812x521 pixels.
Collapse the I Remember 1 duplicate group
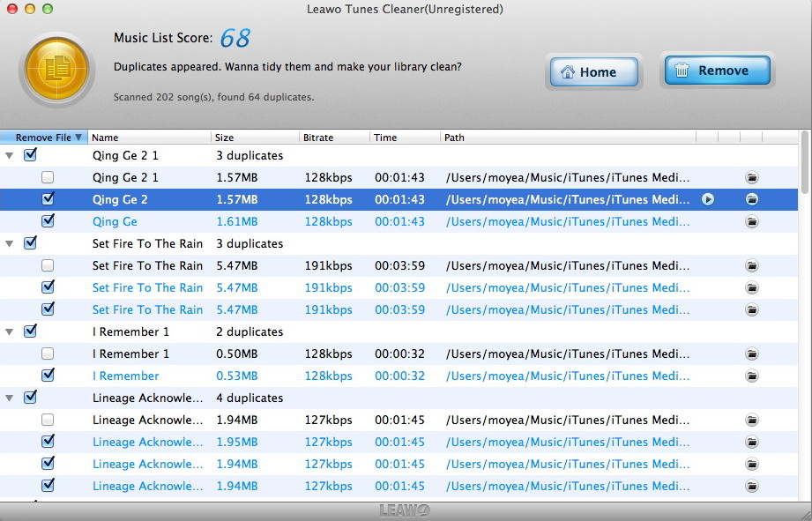tap(10, 332)
